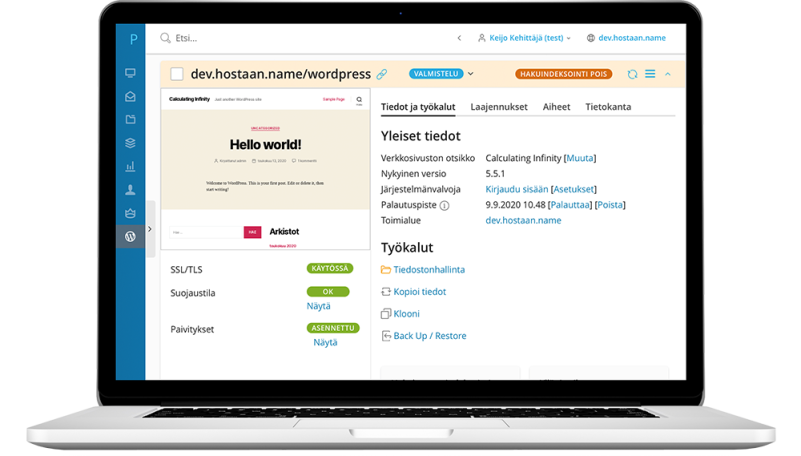Click the Plesk logo icon
The height and width of the screenshot is (456, 801).
(x=133, y=39)
